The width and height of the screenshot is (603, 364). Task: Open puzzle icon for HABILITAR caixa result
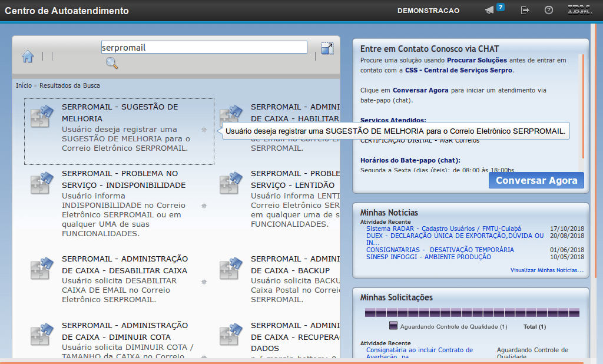(231, 116)
